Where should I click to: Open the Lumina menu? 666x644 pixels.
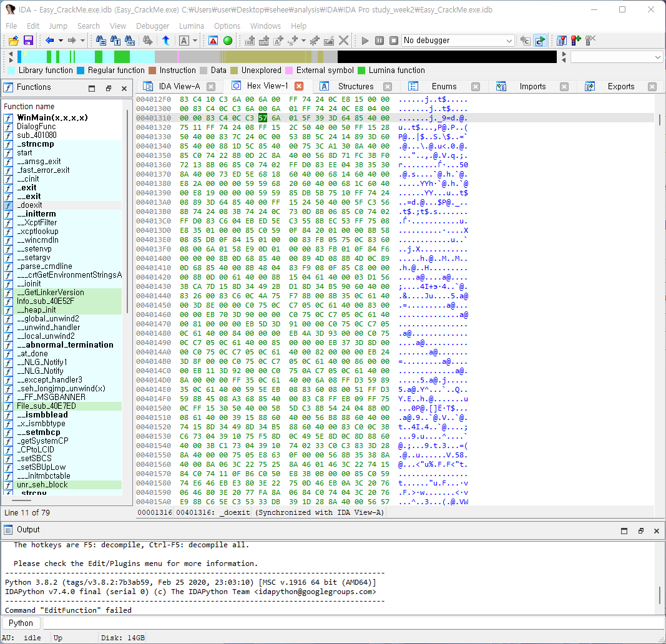point(192,26)
